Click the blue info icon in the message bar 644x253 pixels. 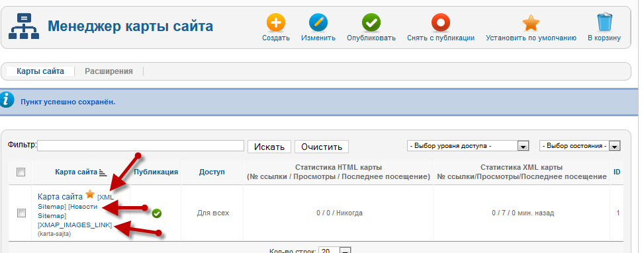tap(6, 100)
